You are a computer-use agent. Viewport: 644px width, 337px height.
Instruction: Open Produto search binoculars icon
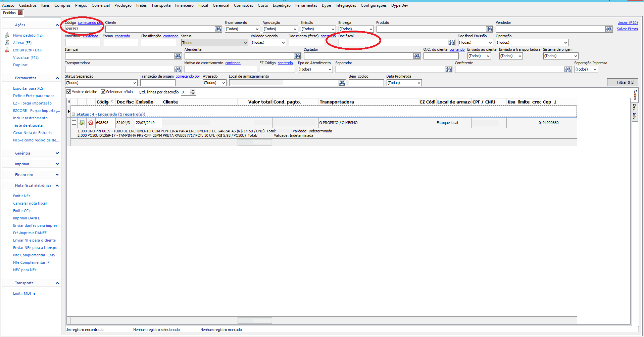[489, 29]
